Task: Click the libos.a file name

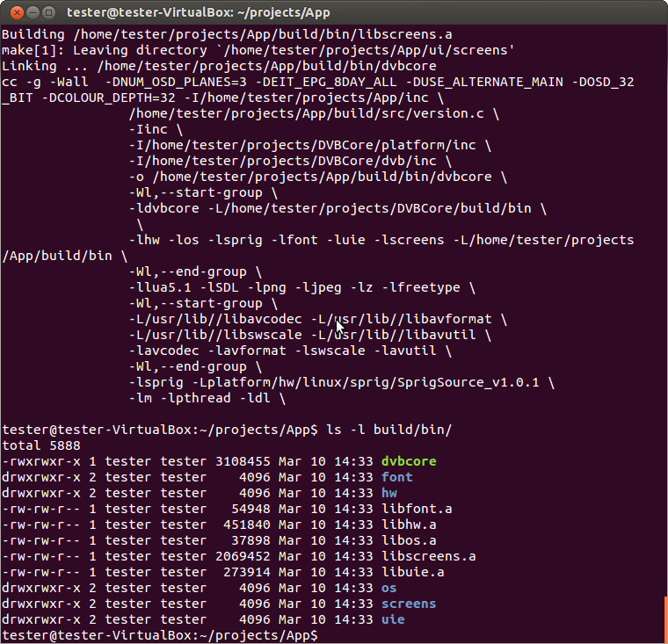Action: (409, 540)
